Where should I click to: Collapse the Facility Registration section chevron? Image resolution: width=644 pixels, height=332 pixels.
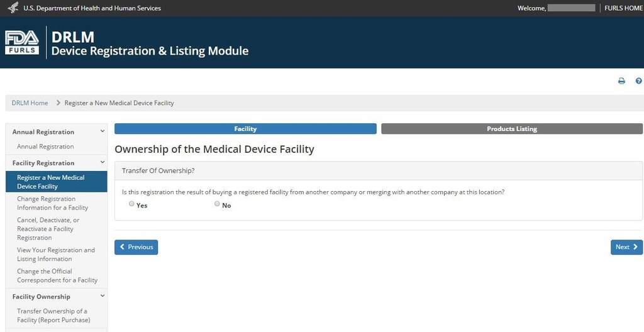click(x=103, y=163)
